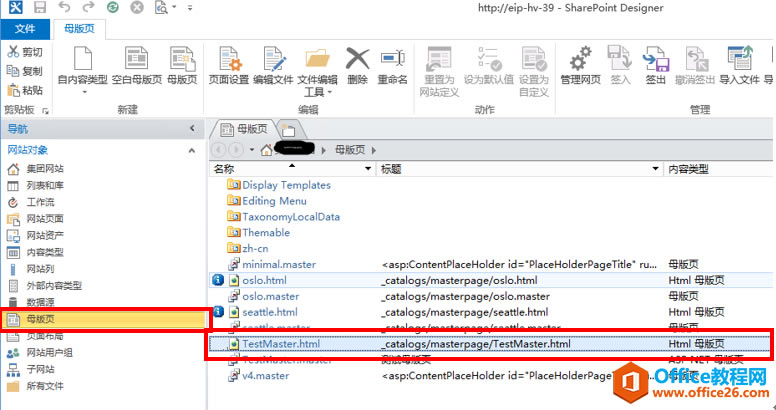This screenshot has height=410, width=776.
Task: Select the minimal.master file
Action: (279, 264)
